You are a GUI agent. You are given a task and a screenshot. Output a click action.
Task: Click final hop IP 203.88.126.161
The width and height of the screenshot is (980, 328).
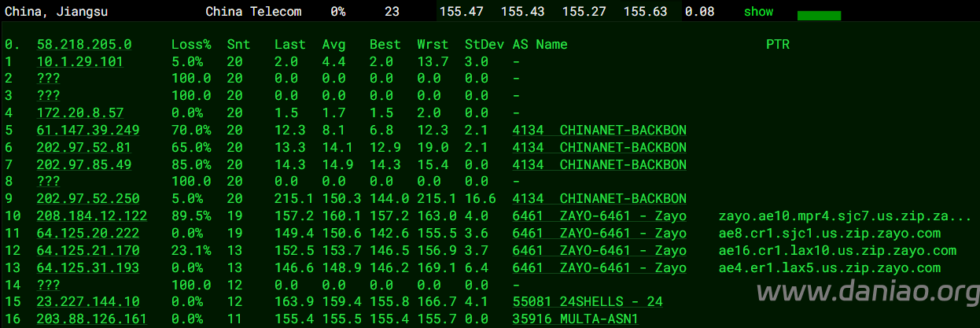point(92,319)
